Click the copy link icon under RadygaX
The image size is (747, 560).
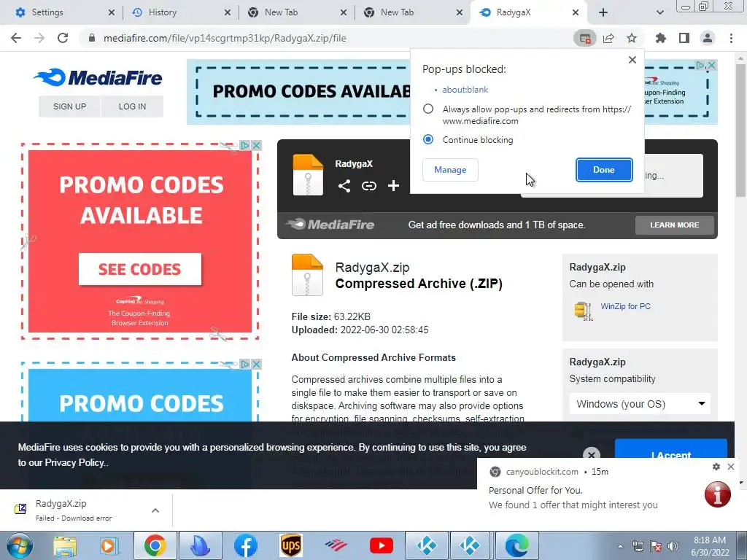pyautogui.click(x=368, y=186)
